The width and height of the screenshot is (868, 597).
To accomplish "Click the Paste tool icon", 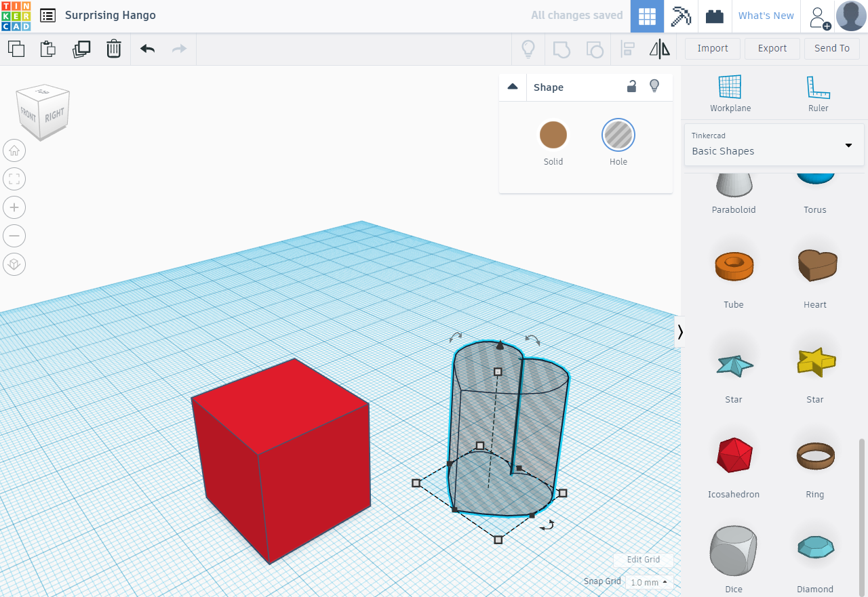I will tap(47, 49).
